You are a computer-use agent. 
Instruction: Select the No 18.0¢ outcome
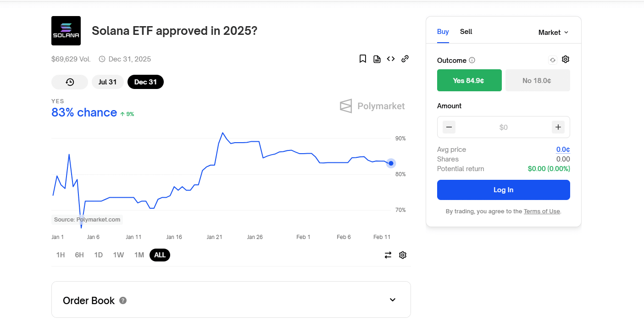point(538,81)
